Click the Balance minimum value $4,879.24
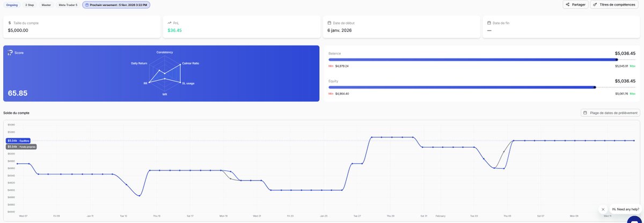This screenshot has height=223, width=644. pyautogui.click(x=342, y=66)
